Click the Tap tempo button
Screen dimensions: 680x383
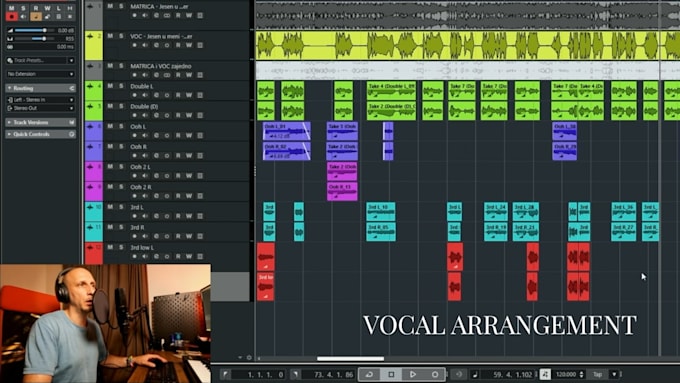[598, 374]
